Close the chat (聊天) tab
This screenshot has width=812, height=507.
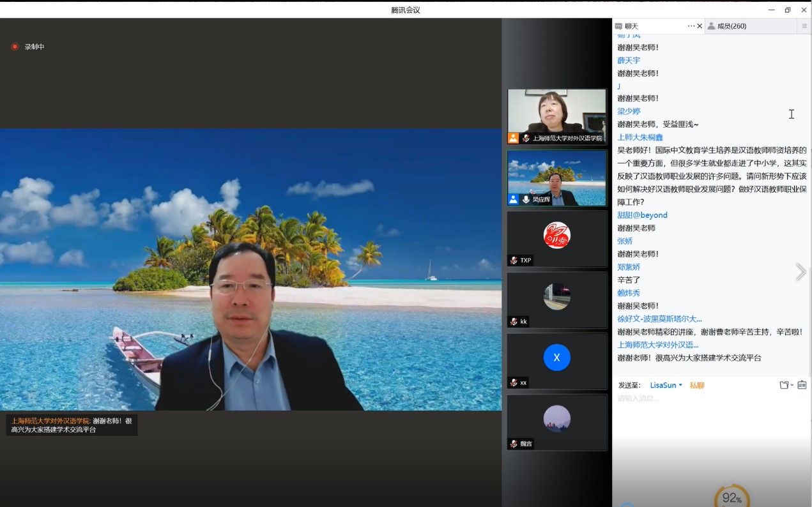coord(700,26)
